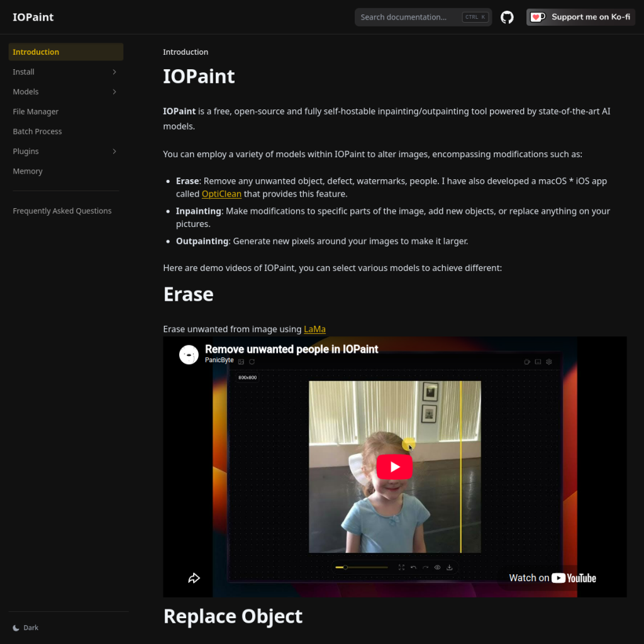Expand the Plugins section chevron
The image size is (644, 644).
[114, 151]
